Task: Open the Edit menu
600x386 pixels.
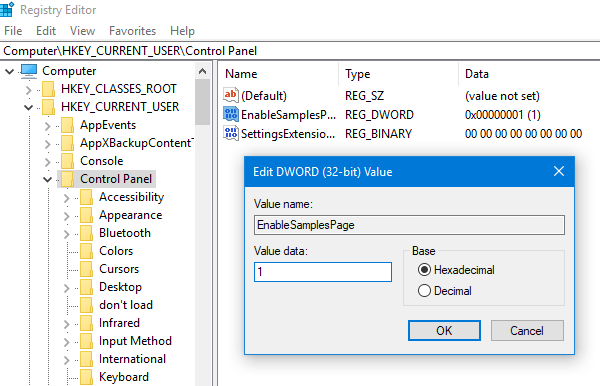Action: pos(46,31)
